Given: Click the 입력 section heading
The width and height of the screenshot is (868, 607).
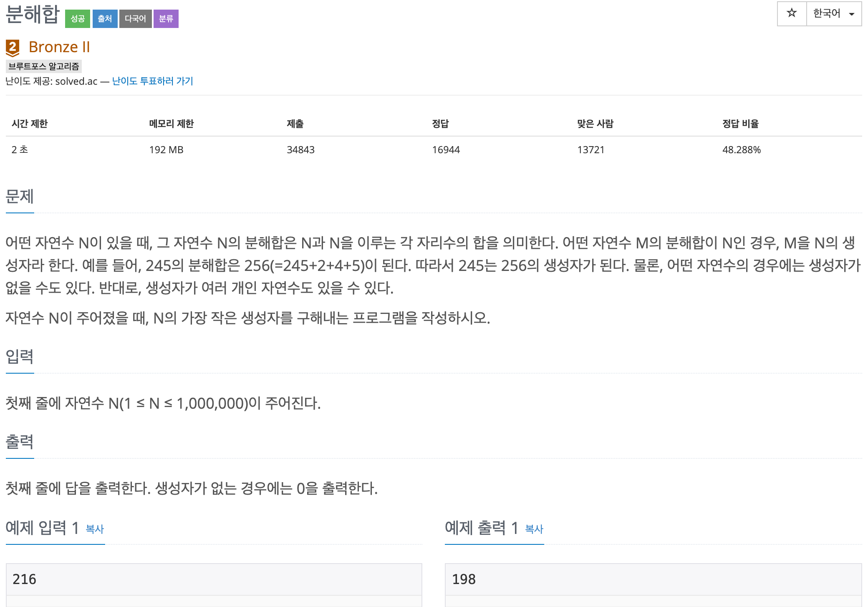Looking at the screenshot, I should [20, 357].
